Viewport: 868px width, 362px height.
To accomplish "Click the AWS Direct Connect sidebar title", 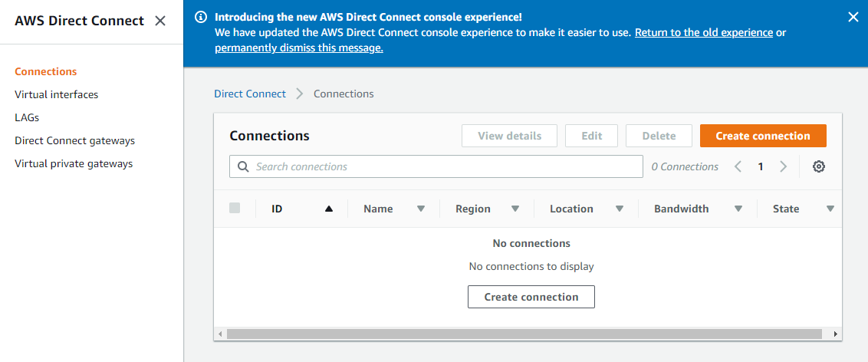I will point(79,21).
